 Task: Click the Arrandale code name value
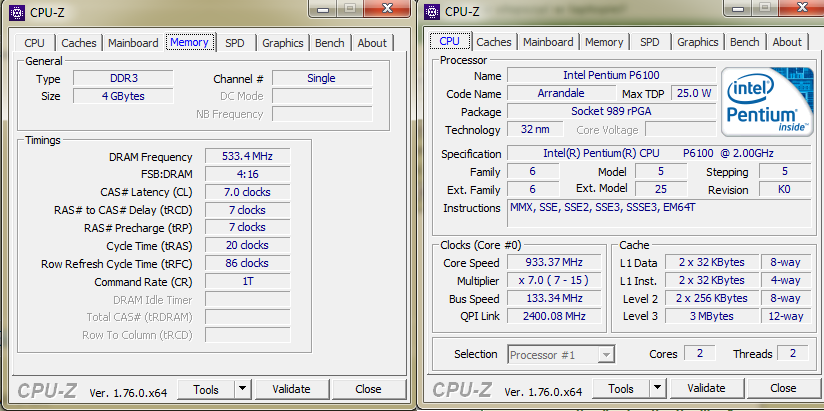click(x=561, y=94)
